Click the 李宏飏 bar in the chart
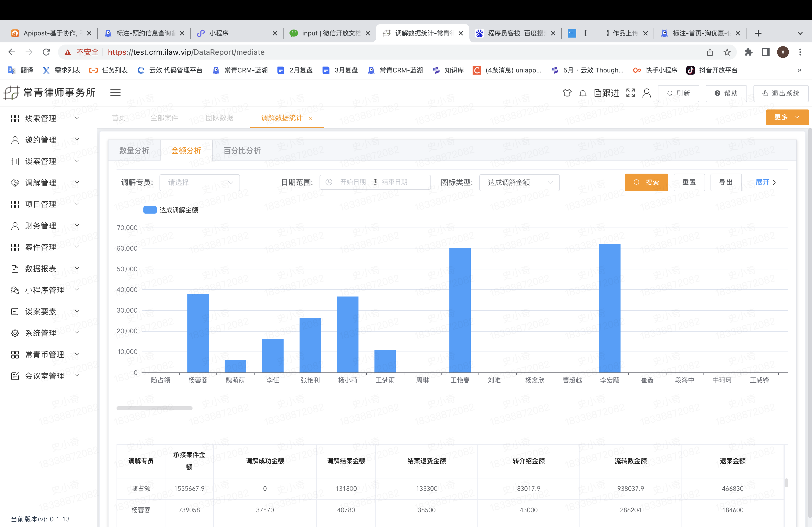 pos(609,308)
